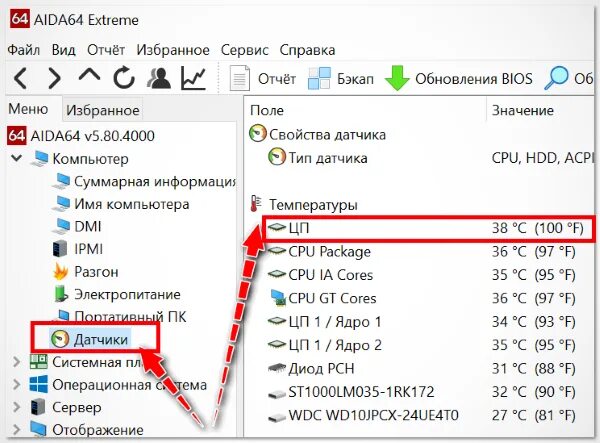Screen dimensions: 600x443
Task: Click the Поле column header
Action: click(267, 110)
